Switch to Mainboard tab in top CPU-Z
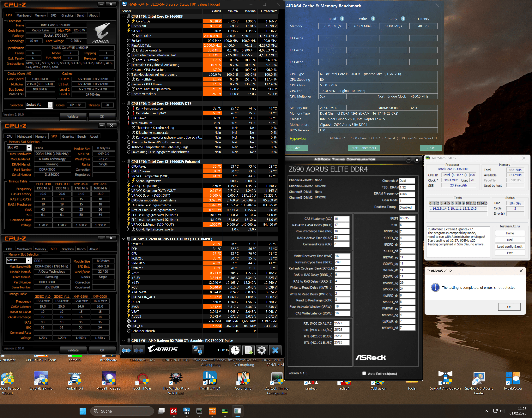Viewport: 532px width, 418px height. [24, 15]
